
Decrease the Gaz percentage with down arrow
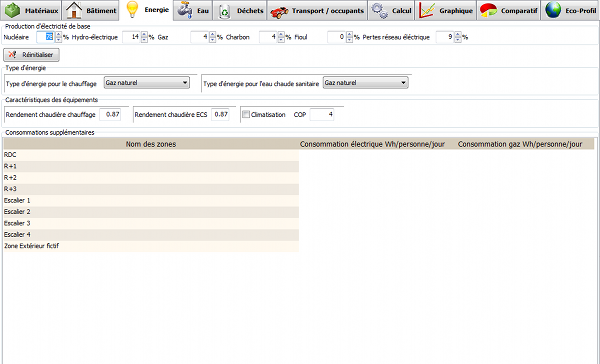pyautogui.click(x=213, y=40)
